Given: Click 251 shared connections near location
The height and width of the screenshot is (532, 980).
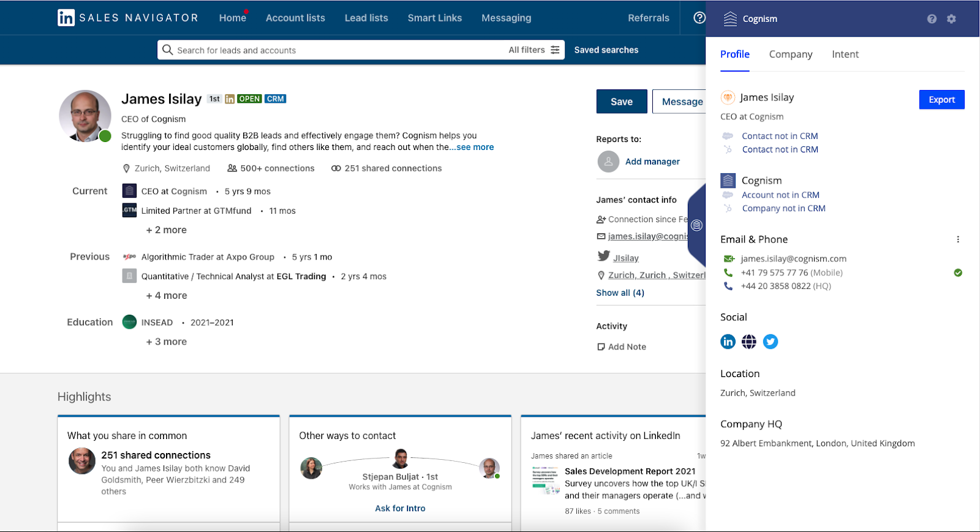Looking at the screenshot, I should 386,168.
